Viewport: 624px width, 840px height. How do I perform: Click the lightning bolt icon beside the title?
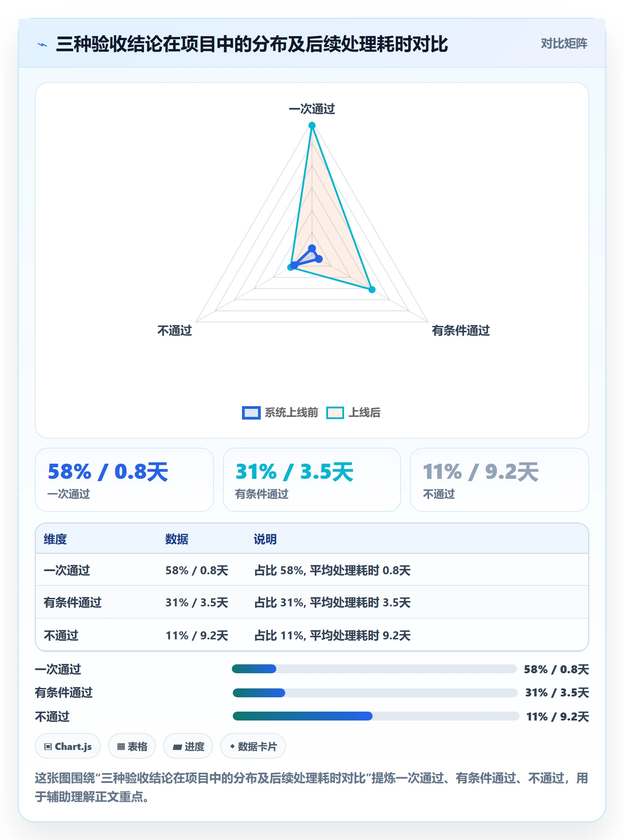click(42, 45)
